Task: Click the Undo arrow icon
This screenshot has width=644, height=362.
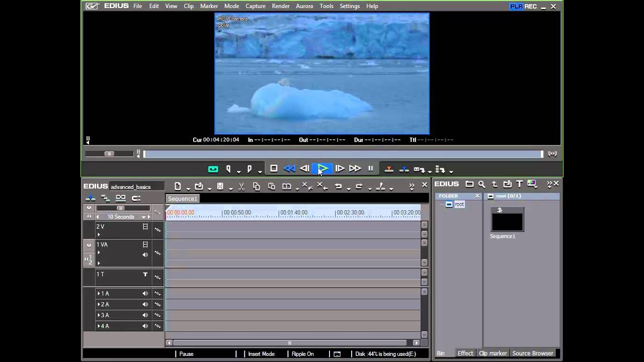Action: [x=338, y=187]
